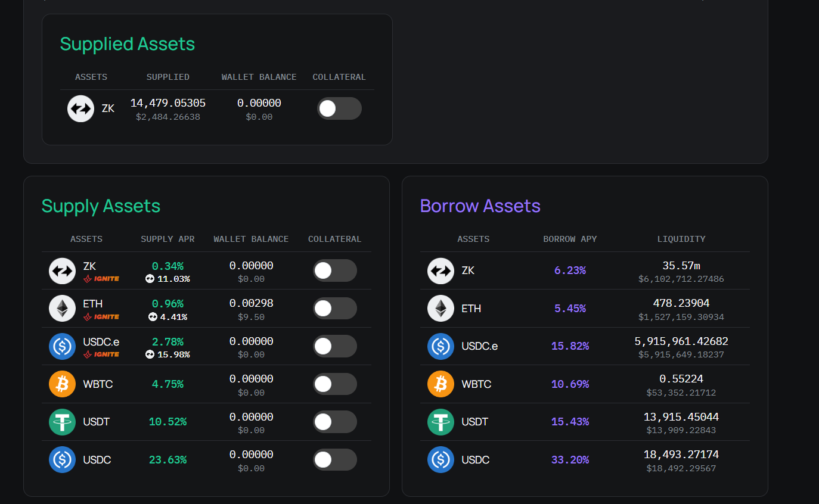Enable collateral for supplied ZK position
Image resolution: width=819 pixels, height=504 pixels.
[339, 108]
